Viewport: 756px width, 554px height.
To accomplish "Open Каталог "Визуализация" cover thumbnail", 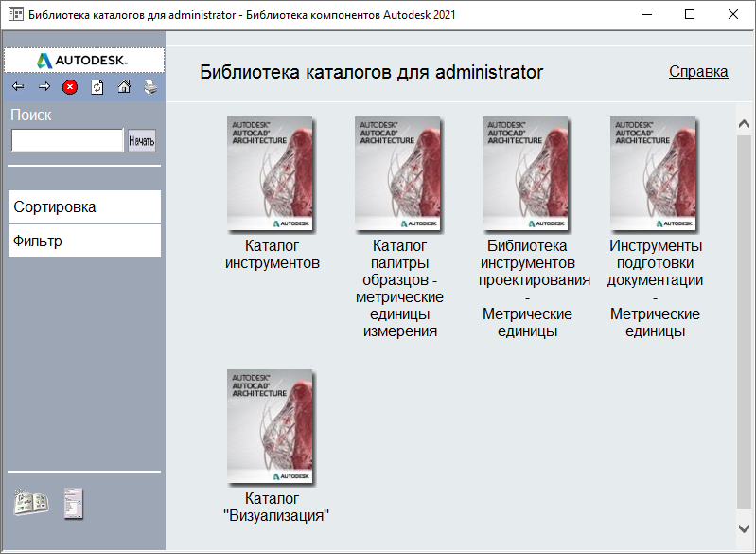I will click(x=272, y=427).
